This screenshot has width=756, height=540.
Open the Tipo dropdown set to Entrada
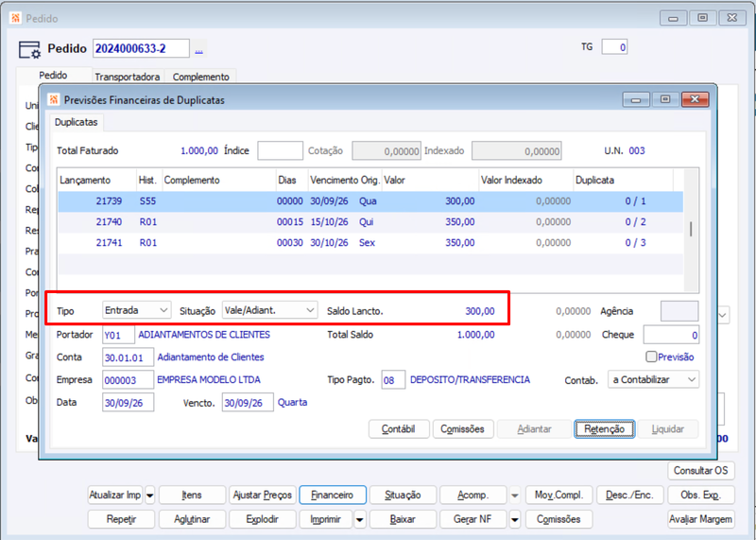tap(136, 310)
